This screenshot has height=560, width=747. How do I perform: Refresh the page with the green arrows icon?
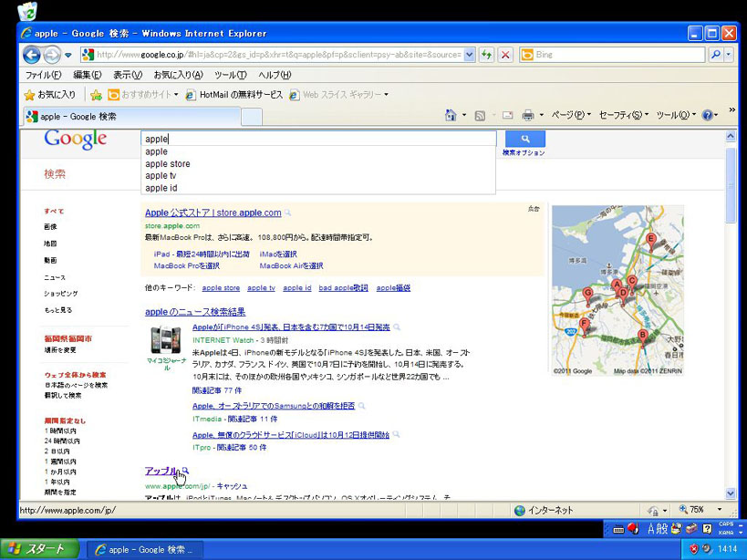pyautogui.click(x=486, y=55)
